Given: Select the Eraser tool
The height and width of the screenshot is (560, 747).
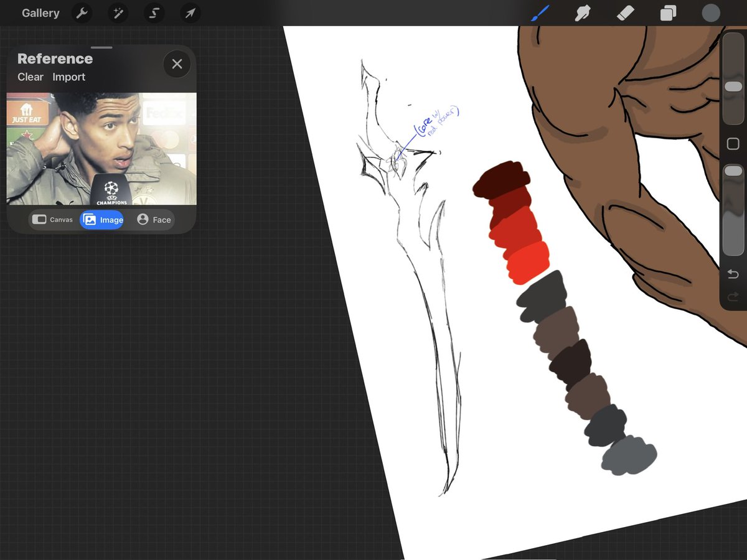Looking at the screenshot, I should [x=625, y=13].
